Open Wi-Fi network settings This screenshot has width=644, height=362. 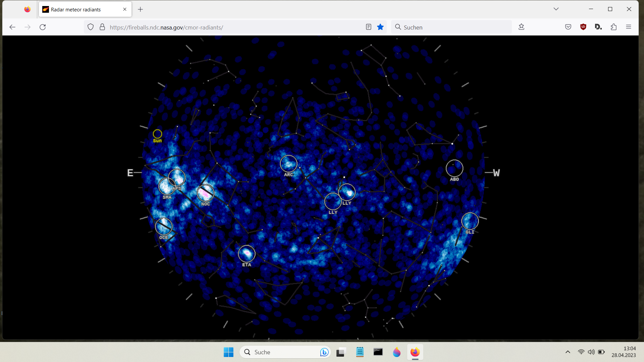point(581,352)
